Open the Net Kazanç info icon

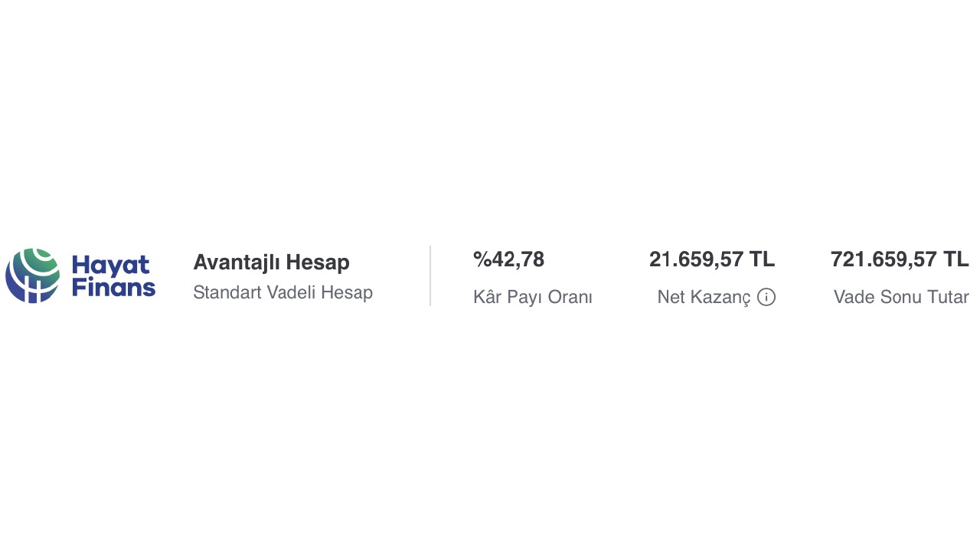766,297
